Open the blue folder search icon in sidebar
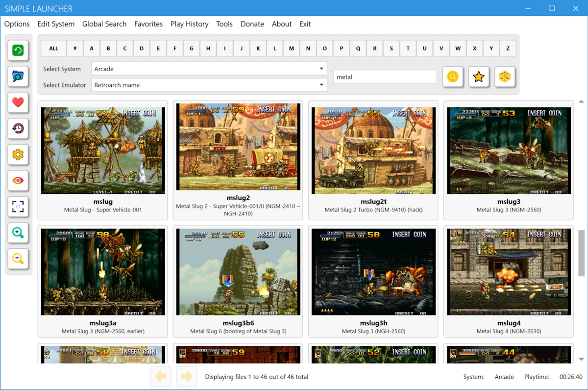Image resolution: width=588 pixels, height=390 pixels. click(18, 76)
